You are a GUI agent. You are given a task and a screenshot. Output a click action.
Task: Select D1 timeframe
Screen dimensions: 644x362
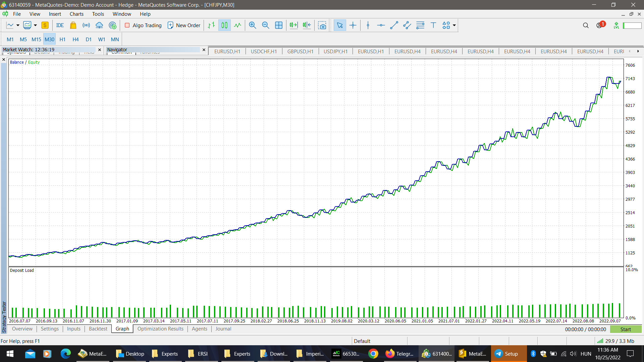point(89,39)
